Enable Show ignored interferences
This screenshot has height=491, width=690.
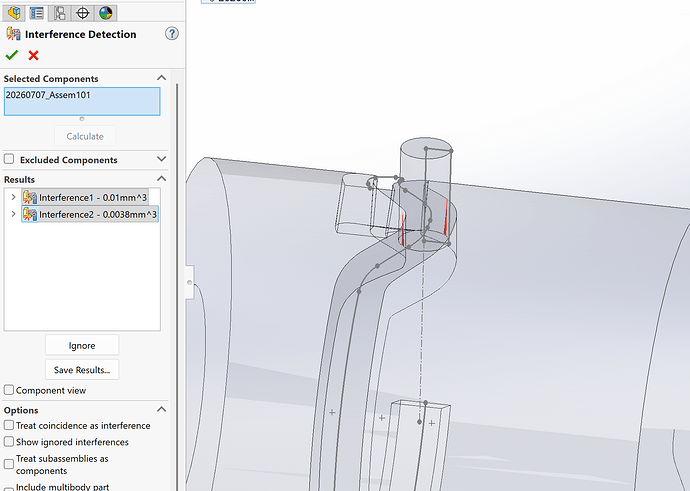(9, 441)
